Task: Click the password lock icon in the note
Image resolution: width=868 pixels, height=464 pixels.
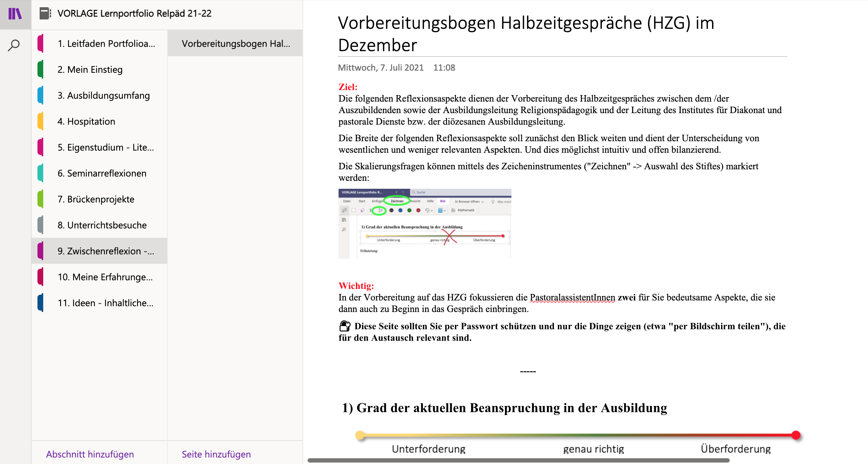Action: click(x=345, y=326)
